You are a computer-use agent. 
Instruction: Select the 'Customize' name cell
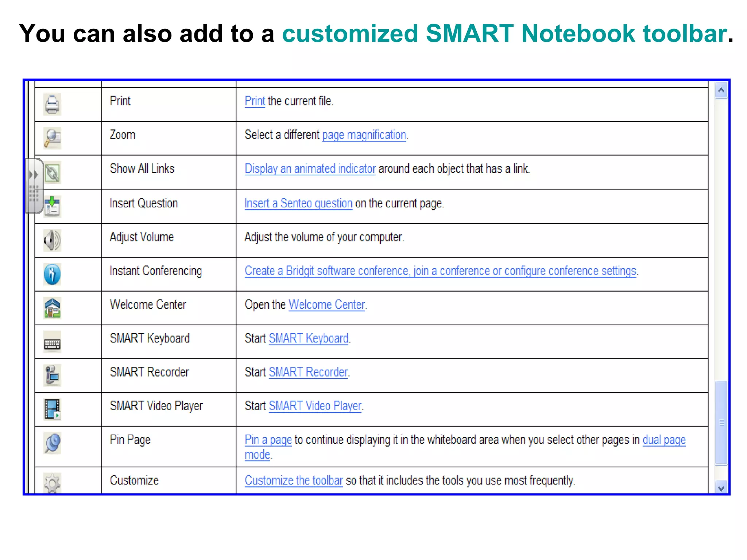tap(169, 481)
